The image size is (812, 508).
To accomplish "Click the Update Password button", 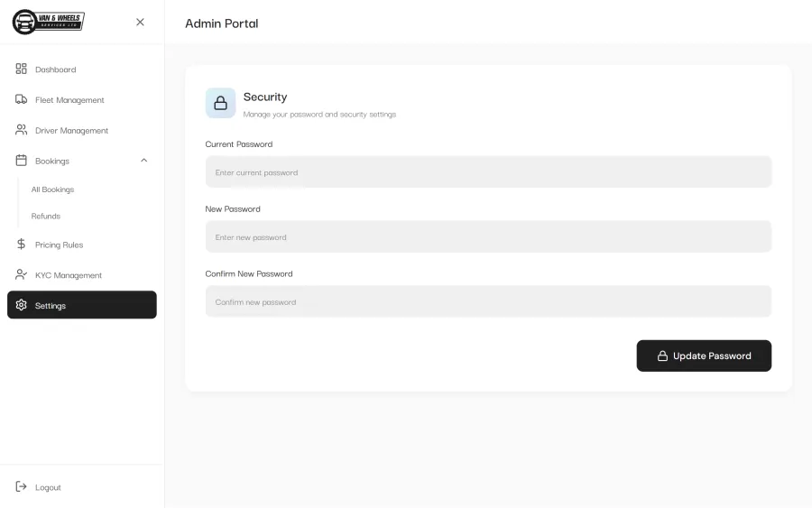I will tap(704, 356).
